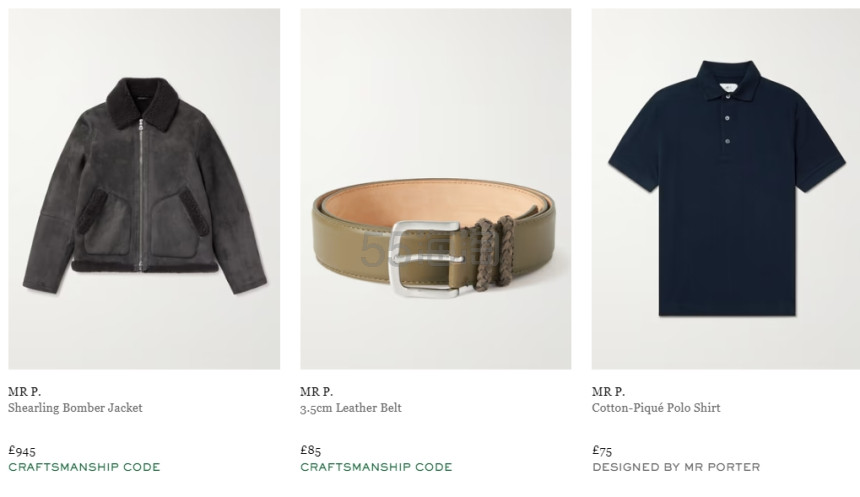Open the navy polo shirt product image
Screen dimensions: 860x497
point(726,189)
